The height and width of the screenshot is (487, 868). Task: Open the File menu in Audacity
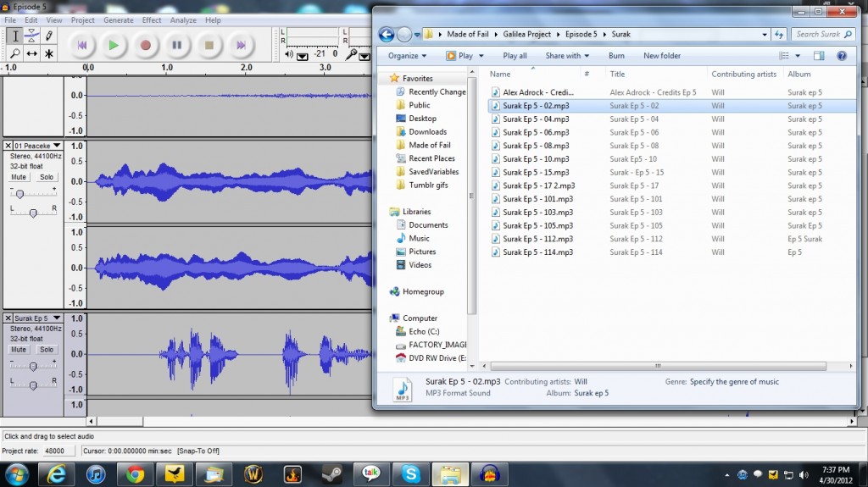pyautogui.click(x=10, y=20)
